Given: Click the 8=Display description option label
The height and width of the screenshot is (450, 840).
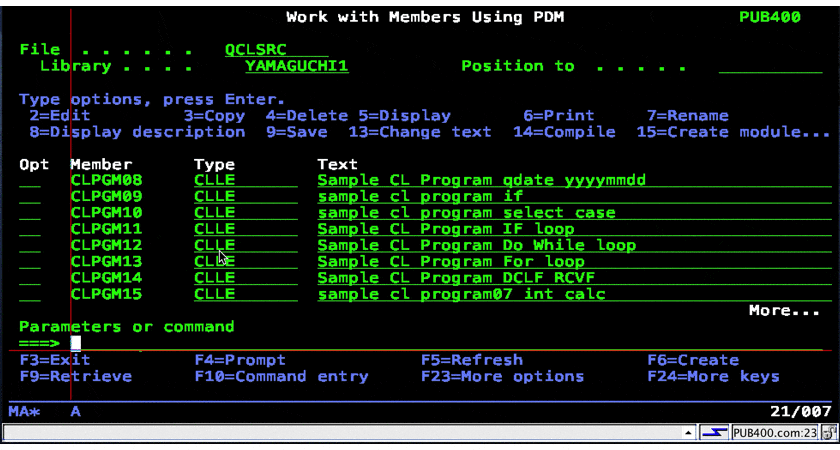Looking at the screenshot, I should 137,132.
